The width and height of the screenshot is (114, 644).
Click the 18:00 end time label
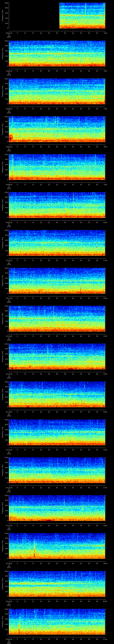pyautogui.click(x=105, y=525)
